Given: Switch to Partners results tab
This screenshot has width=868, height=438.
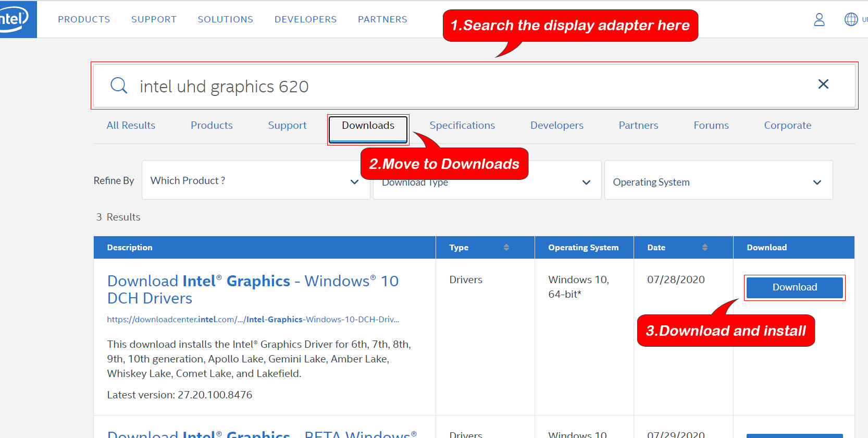Looking at the screenshot, I should click(638, 125).
